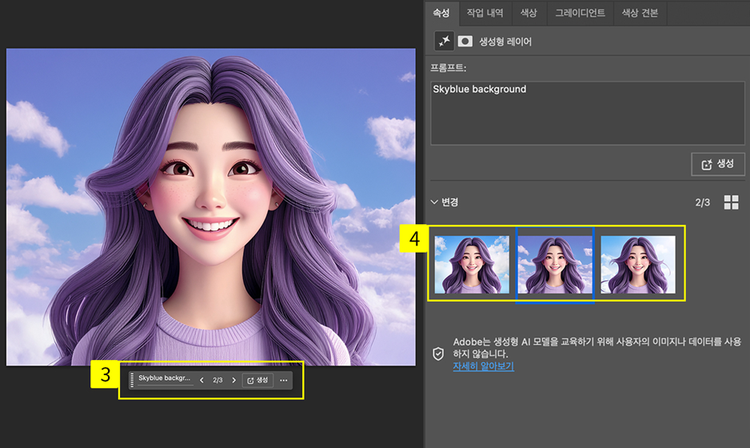Click the 생성 button in properties panel

pos(717,164)
